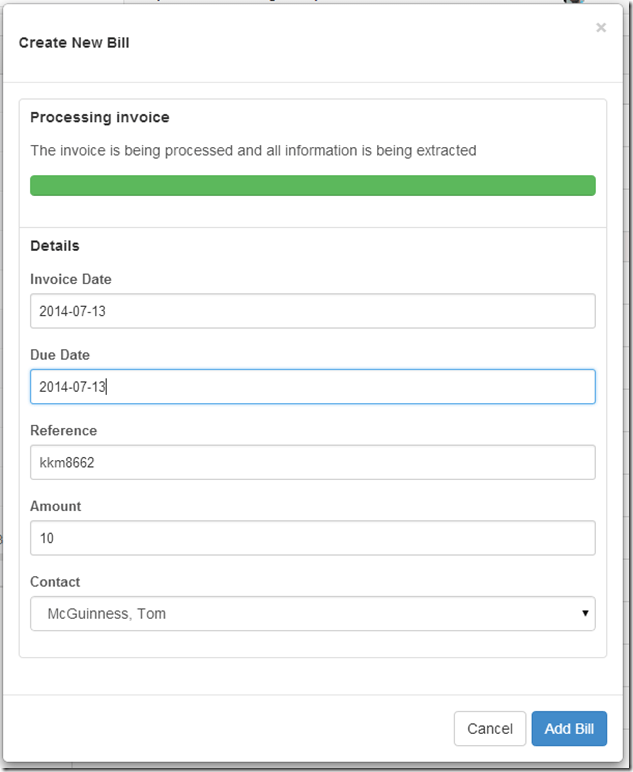Click the Contact label above the dropdown
Screen dimensions: 633x772
coord(55,582)
